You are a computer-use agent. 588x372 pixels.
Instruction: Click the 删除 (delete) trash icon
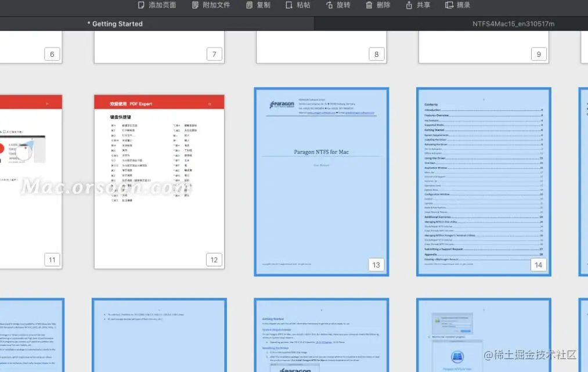tap(369, 5)
